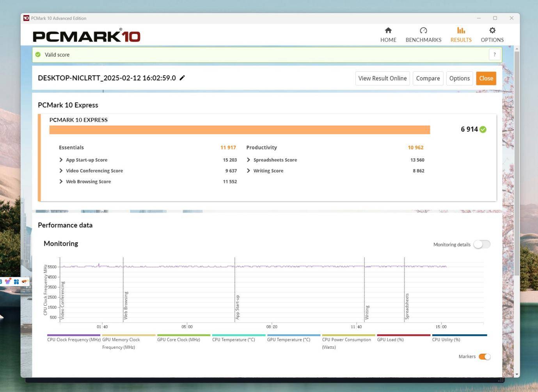
Task: Go to the Home icon
Action: (388, 30)
